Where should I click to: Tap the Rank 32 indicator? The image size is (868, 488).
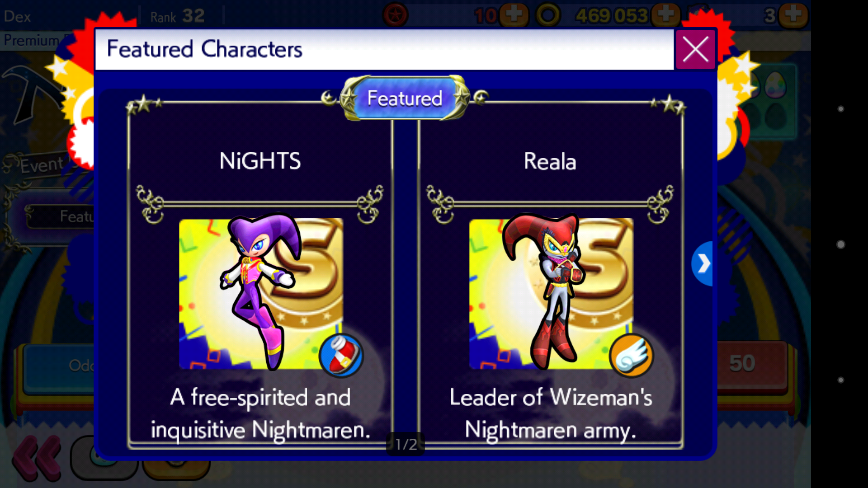pyautogui.click(x=178, y=16)
